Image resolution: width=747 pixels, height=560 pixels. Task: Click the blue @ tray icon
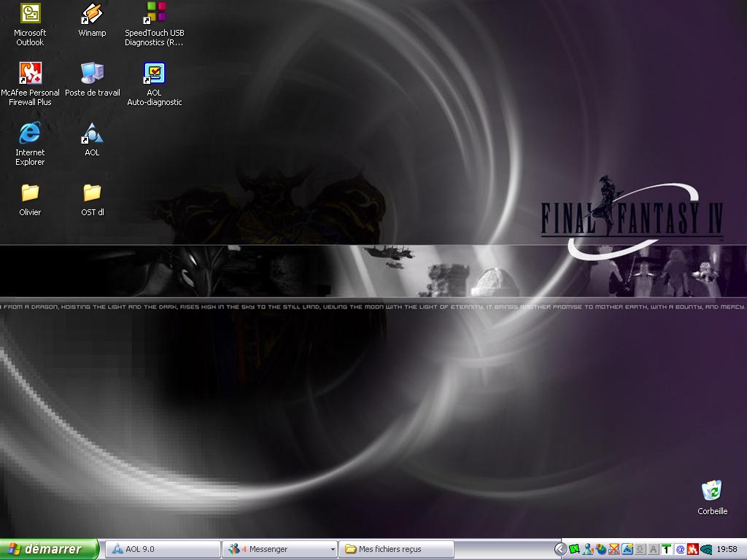pos(680,549)
